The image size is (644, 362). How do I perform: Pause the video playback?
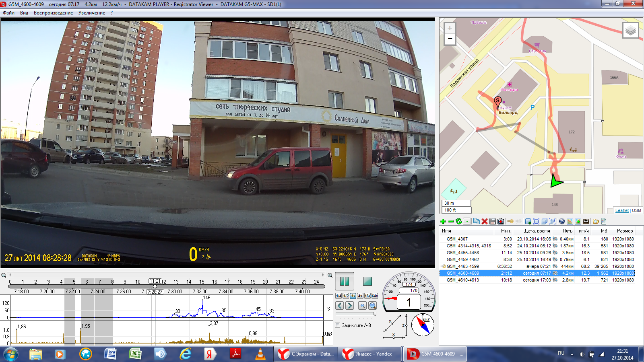[x=345, y=281]
